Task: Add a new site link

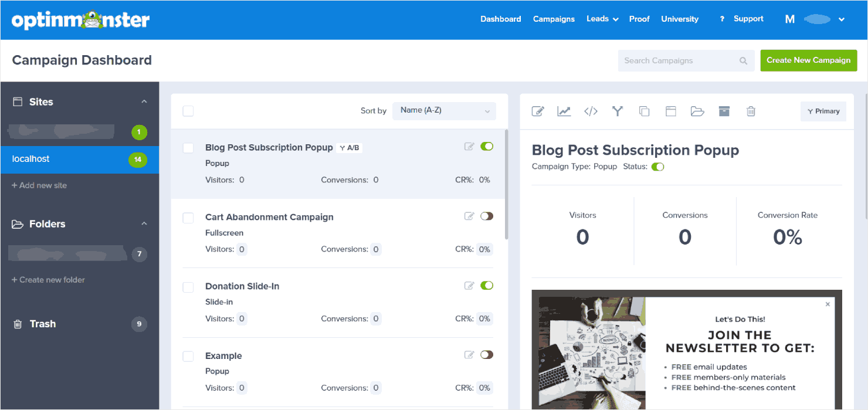Action: point(39,185)
